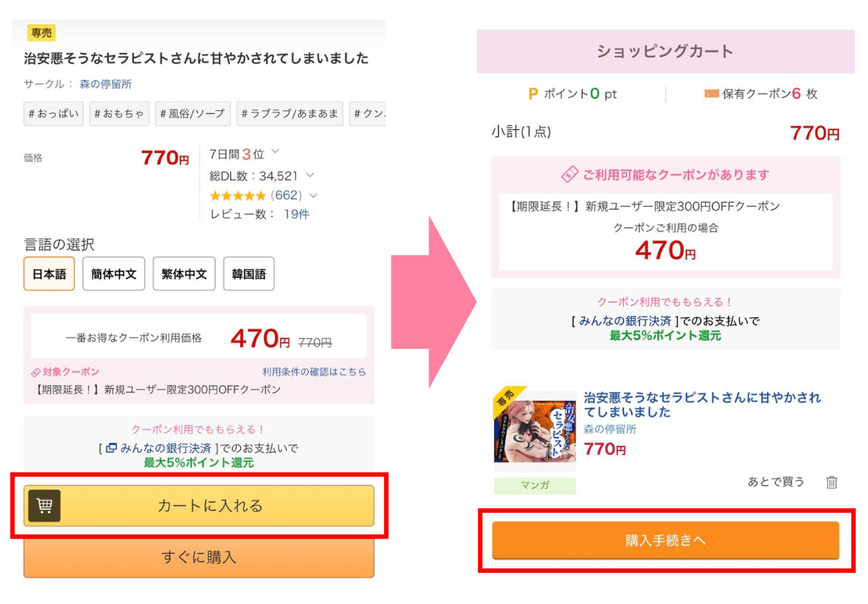Click the external link icon beside みんなの銀行決済
Screen dimensions: 868x604
point(111,448)
